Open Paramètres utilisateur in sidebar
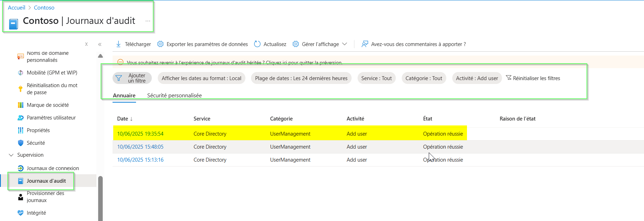 (x=51, y=118)
